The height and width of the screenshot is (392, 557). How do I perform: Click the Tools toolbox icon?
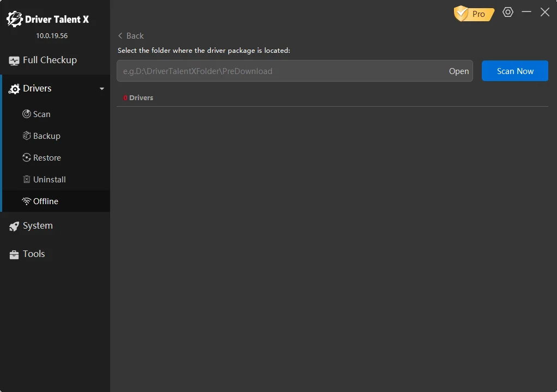(x=14, y=254)
